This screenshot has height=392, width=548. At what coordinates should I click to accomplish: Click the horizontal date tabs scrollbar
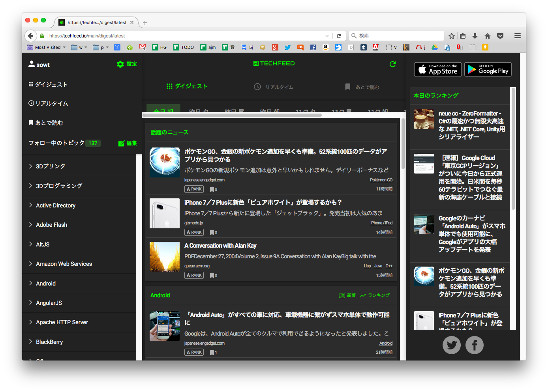tap(232, 115)
